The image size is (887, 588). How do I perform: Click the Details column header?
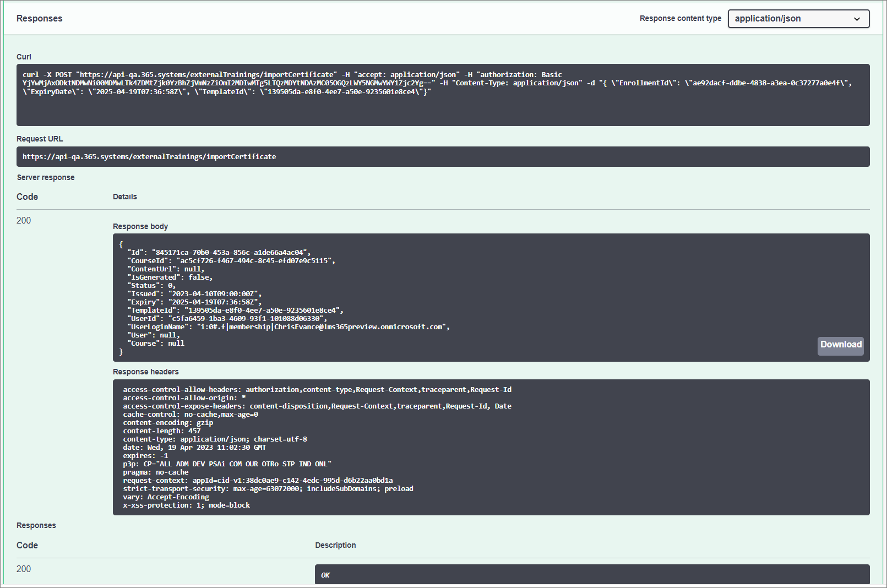tap(125, 197)
